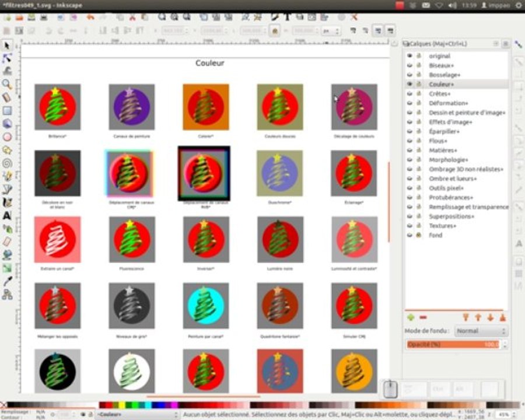Toggle visibility of Biseaux layer

pos(409,65)
